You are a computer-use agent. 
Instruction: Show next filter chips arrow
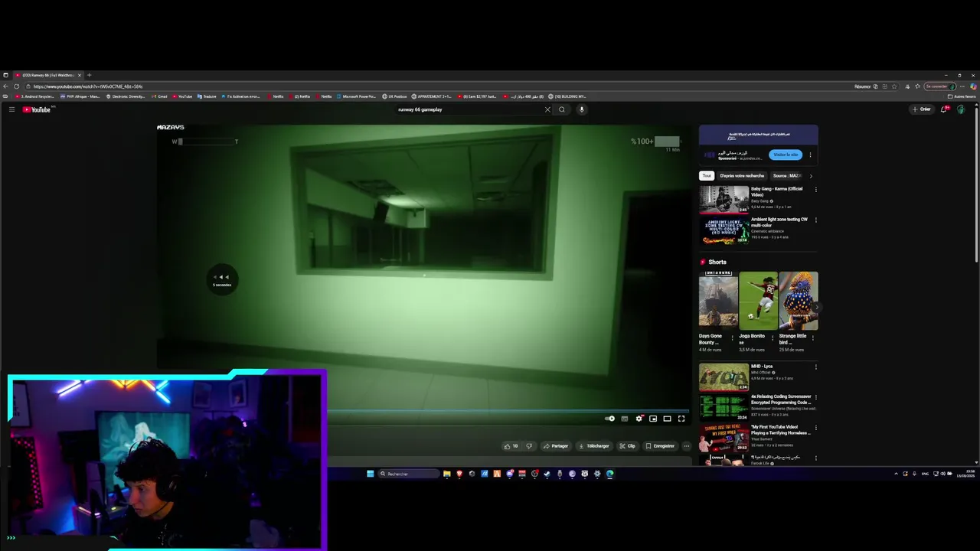(x=811, y=176)
